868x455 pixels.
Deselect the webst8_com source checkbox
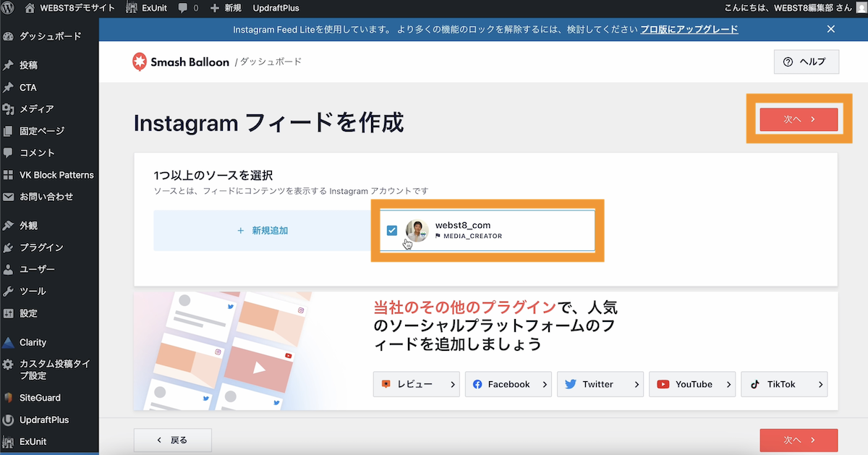tap(392, 230)
